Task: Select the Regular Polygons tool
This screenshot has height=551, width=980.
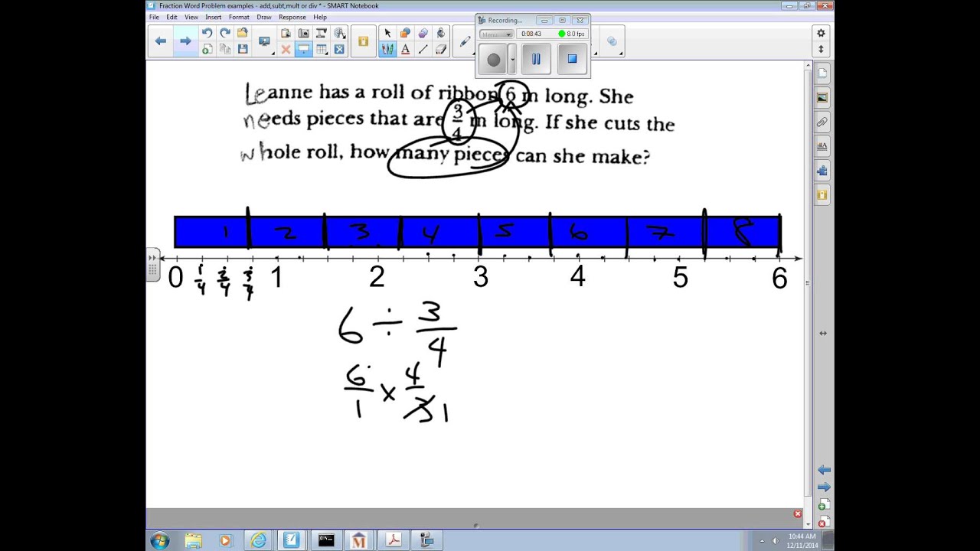Action: click(423, 33)
